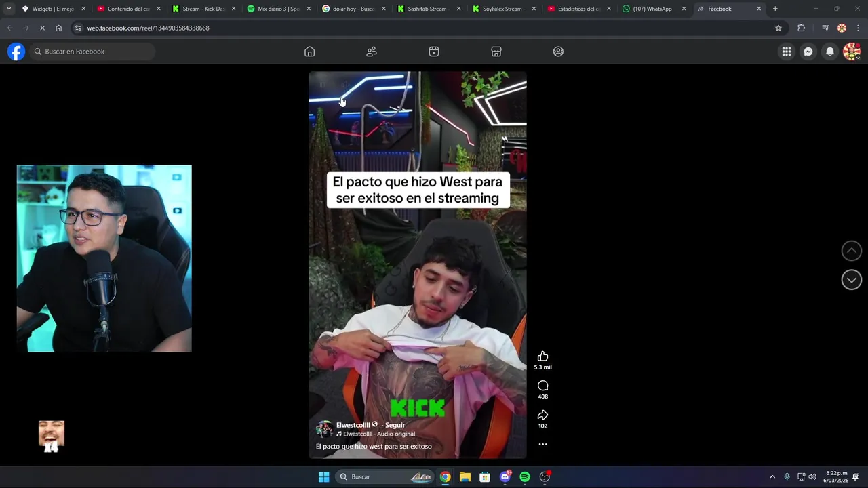Open Spotify from the taskbar
This screenshot has width=868, height=488.
pos(525,476)
